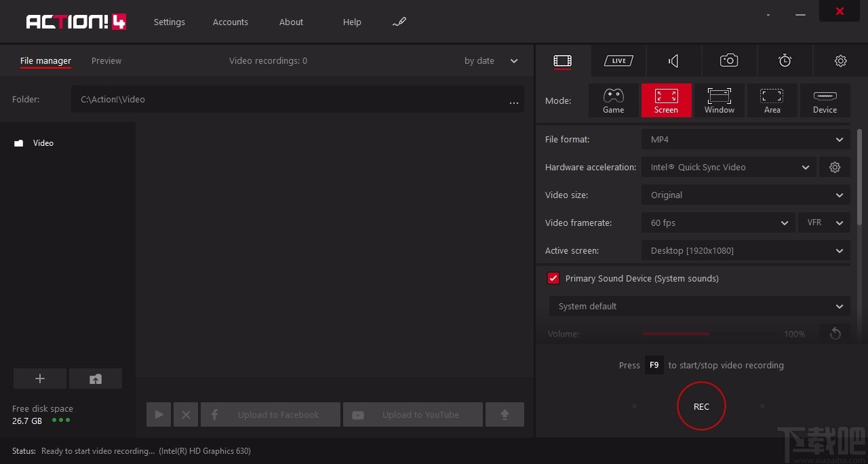
Task: Reset volume with the circular arrow icon
Action: point(835,334)
